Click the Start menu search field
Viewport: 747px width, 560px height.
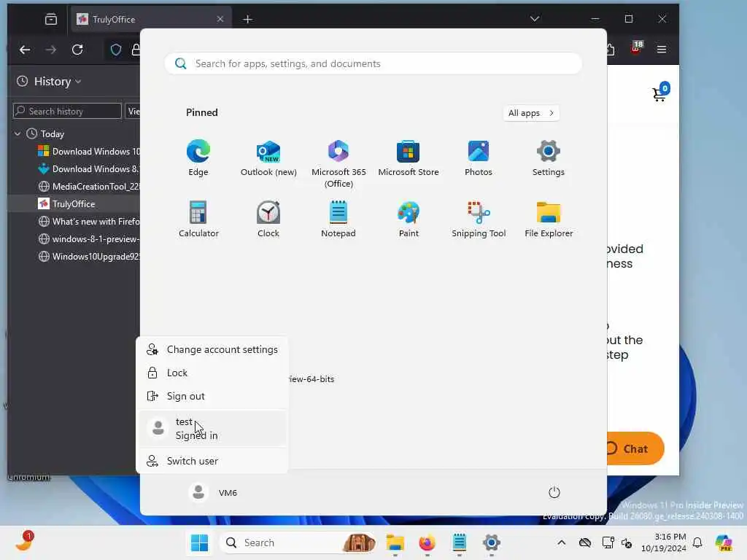tap(373, 63)
